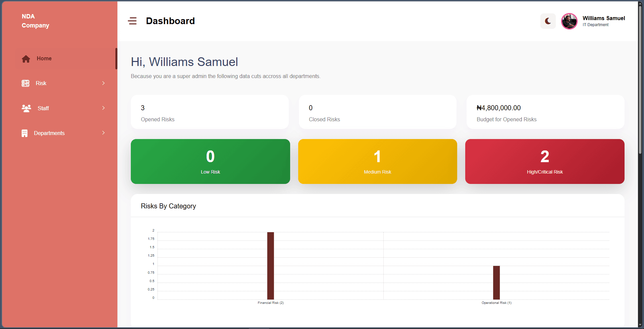Click the Risk sidebar icon
Image resolution: width=644 pixels, height=329 pixels.
[25, 83]
